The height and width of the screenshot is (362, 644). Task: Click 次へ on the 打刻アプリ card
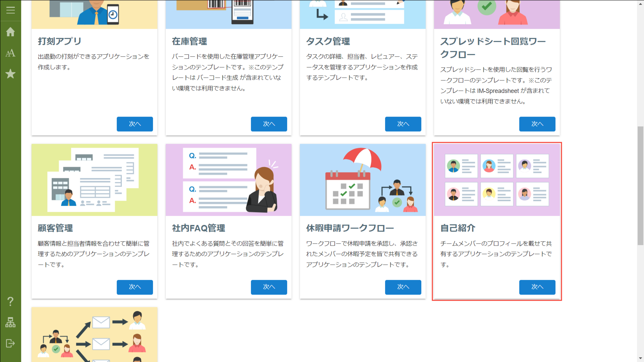(135, 124)
